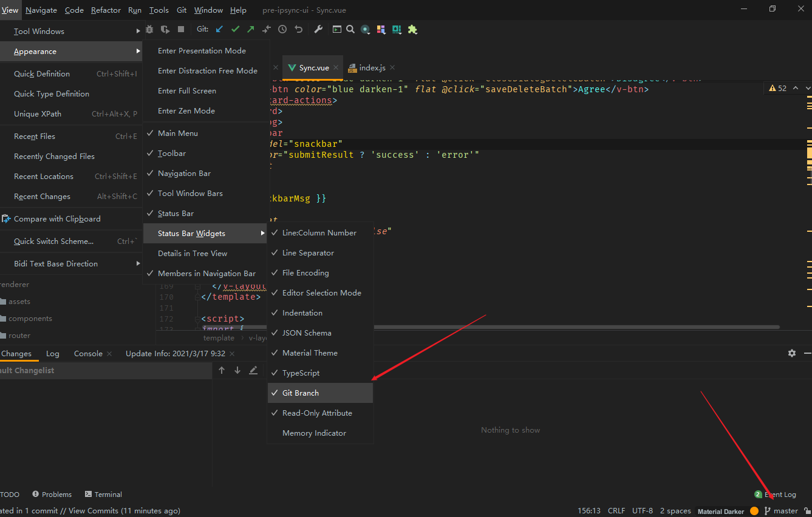Expand Appearance submenu in View menu
This screenshot has width=812, height=517.
[x=71, y=52]
